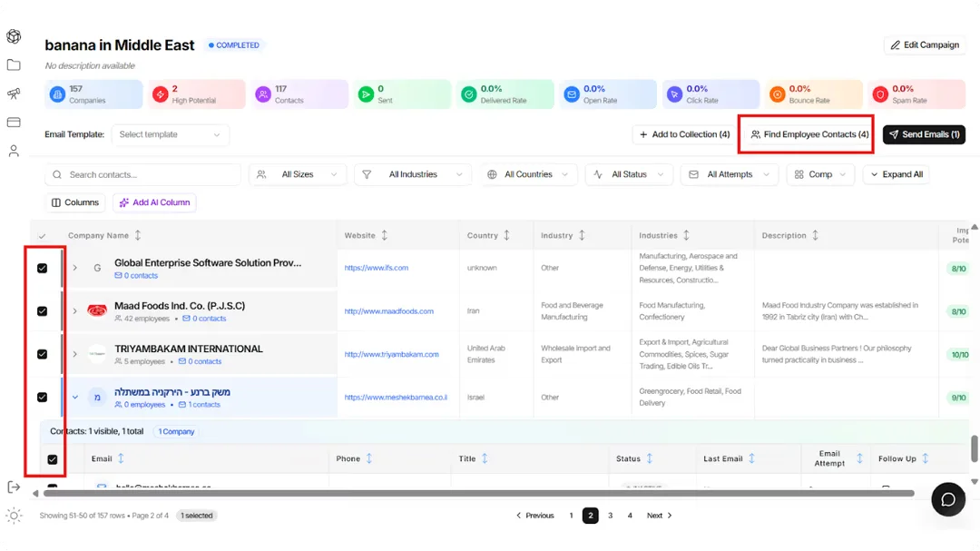980x551 pixels.
Task: Click the Open Rate metric pill
Action: coord(607,93)
